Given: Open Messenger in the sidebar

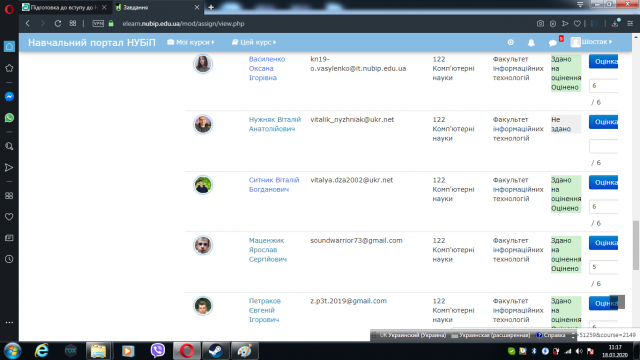Looking at the screenshot, I should coord(9,96).
